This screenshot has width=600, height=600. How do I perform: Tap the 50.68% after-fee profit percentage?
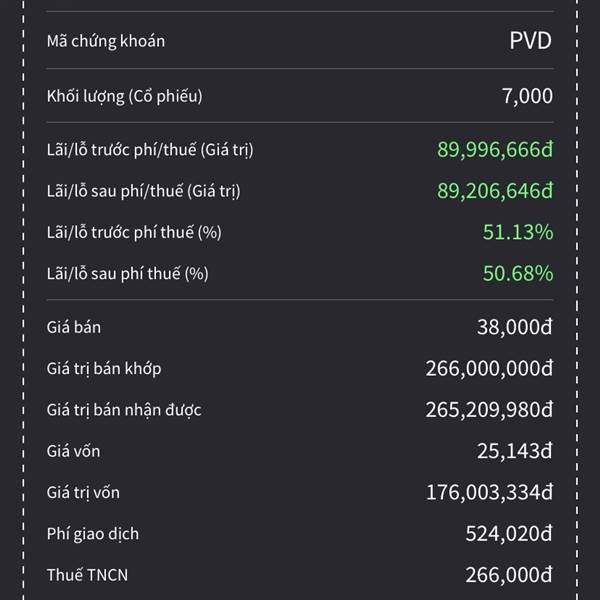519,273
